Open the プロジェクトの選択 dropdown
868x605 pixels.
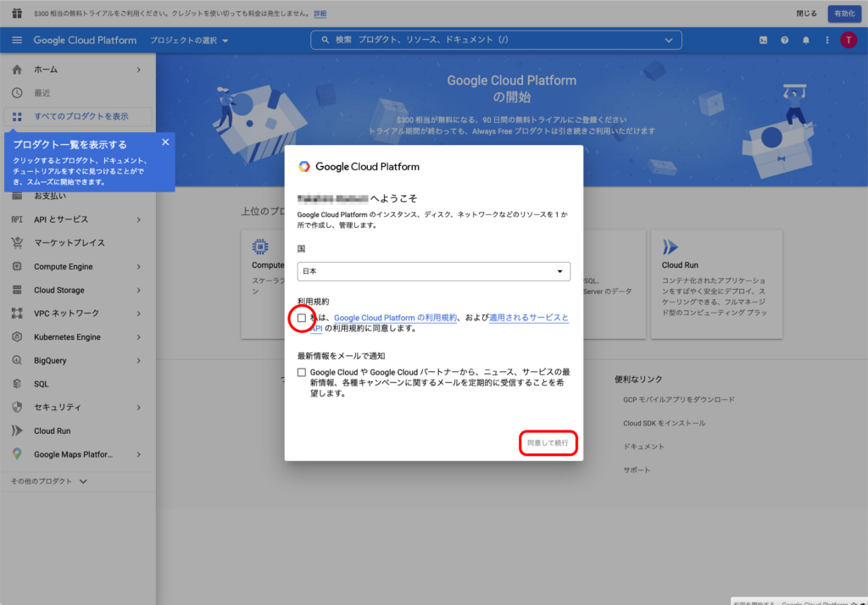[189, 41]
